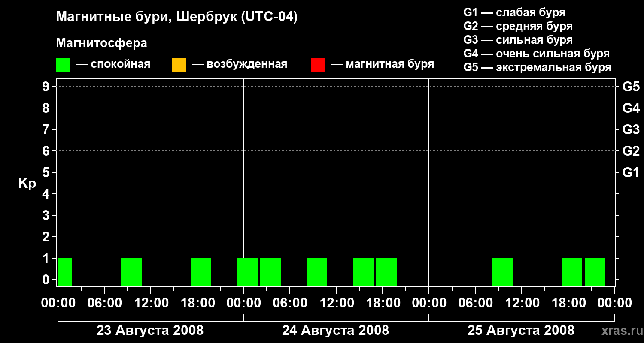Viewport: 644px width, 343px height.
Task: Click the 20:00–23:00 bar on 25 Августа
Action: pyautogui.click(x=595, y=272)
